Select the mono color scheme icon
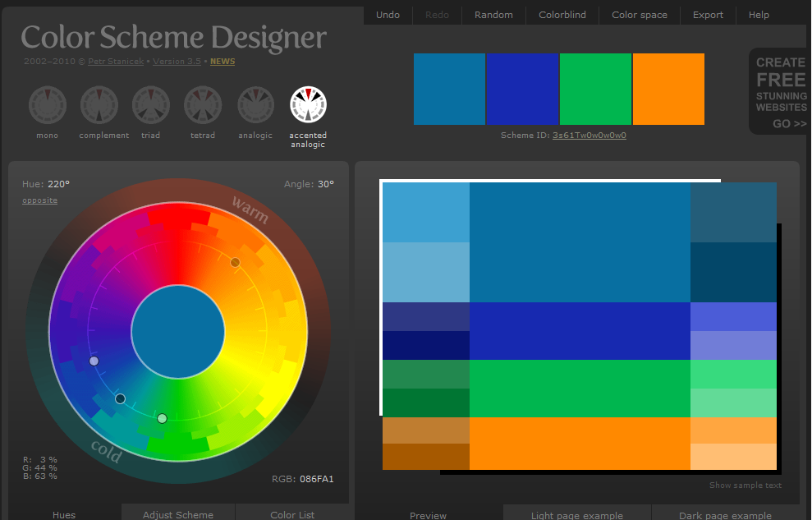The height and width of the screenshot is (520, 812). coord(48,106)
